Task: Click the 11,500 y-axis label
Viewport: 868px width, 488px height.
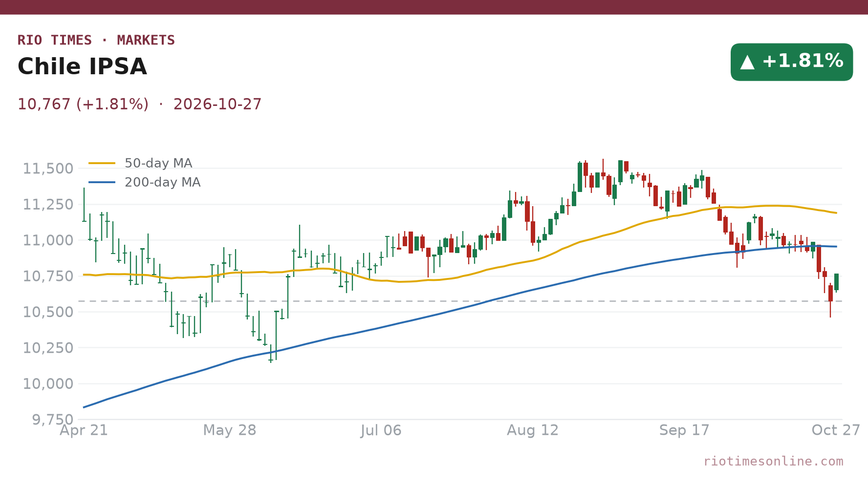Action: pos(48,169)
